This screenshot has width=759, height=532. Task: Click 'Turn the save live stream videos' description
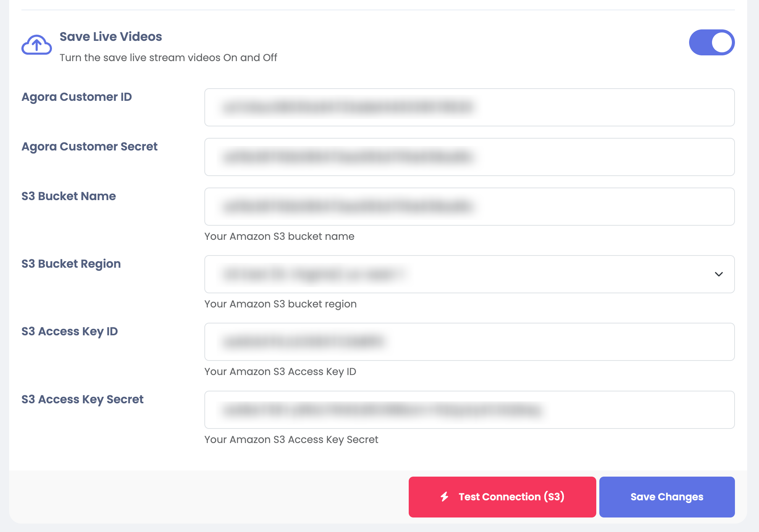pyautogui.click(x=168, y=58)
